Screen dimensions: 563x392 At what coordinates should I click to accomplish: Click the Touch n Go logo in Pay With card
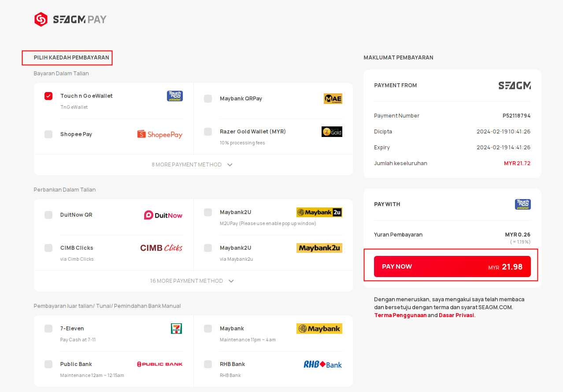point(523,204)
